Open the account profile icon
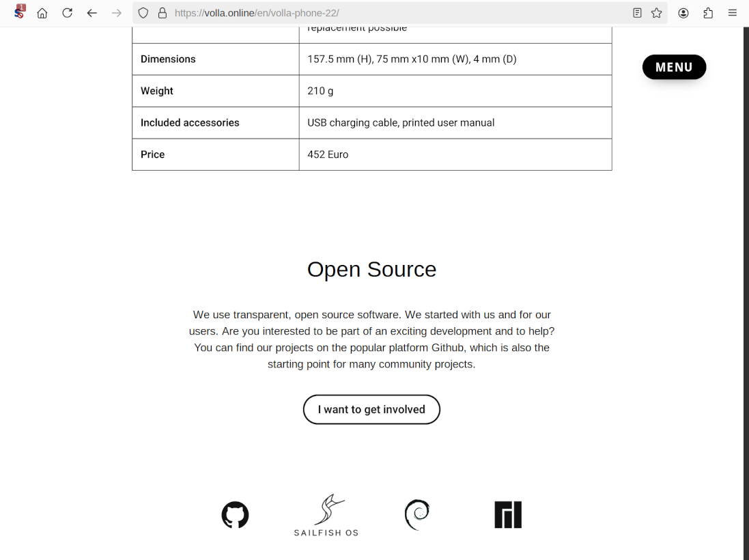749x560 pixels. [x=683, y=13]
